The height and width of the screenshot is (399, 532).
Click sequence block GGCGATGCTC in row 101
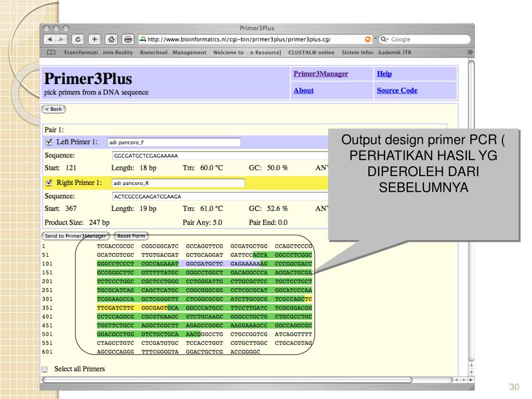[x=204, y=263]
